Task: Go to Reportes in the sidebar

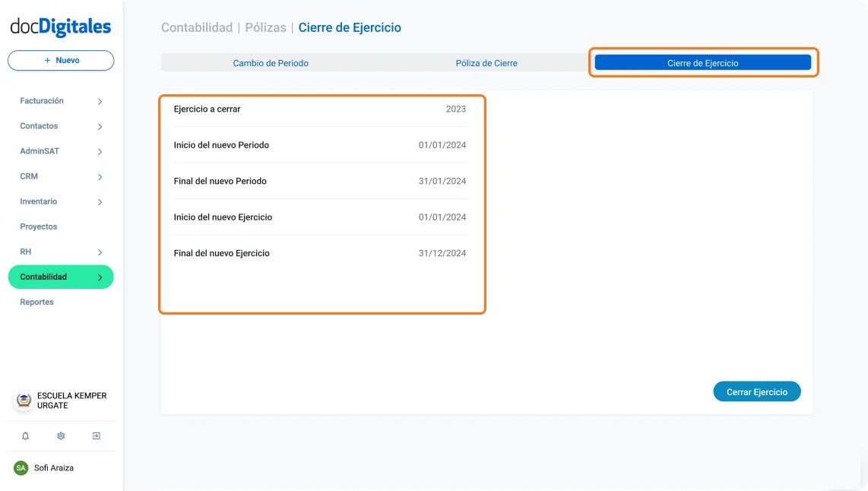Action: 37,302
